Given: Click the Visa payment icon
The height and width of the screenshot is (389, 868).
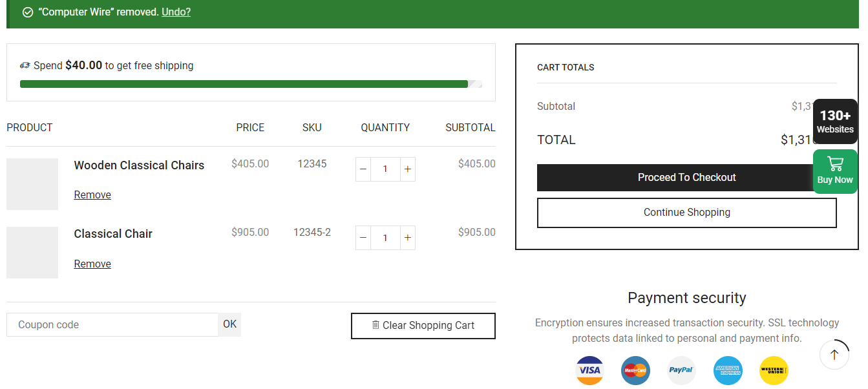Looking at the screenshot, I should click(x=589, y=370).
